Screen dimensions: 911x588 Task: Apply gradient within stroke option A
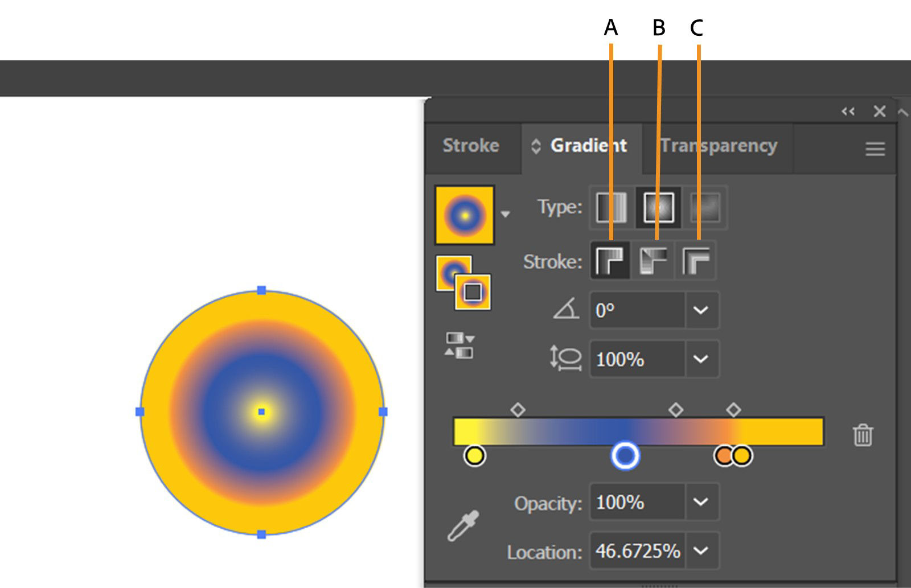(x=610, y=261)
